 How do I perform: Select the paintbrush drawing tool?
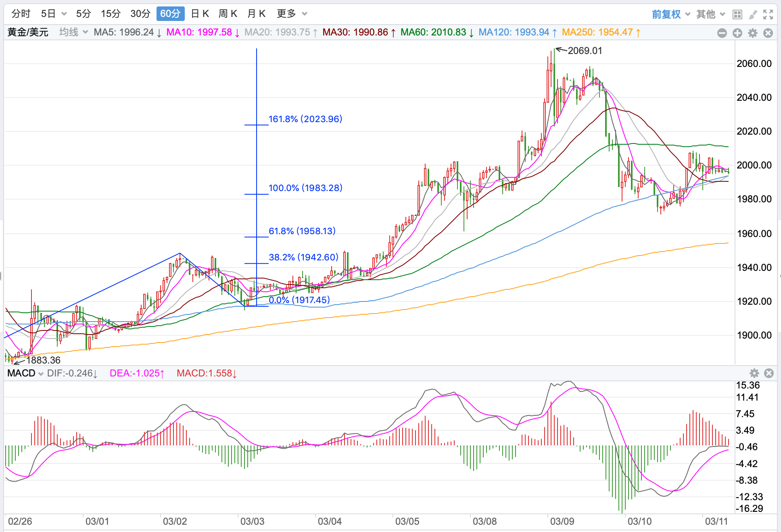coord(753,15)
